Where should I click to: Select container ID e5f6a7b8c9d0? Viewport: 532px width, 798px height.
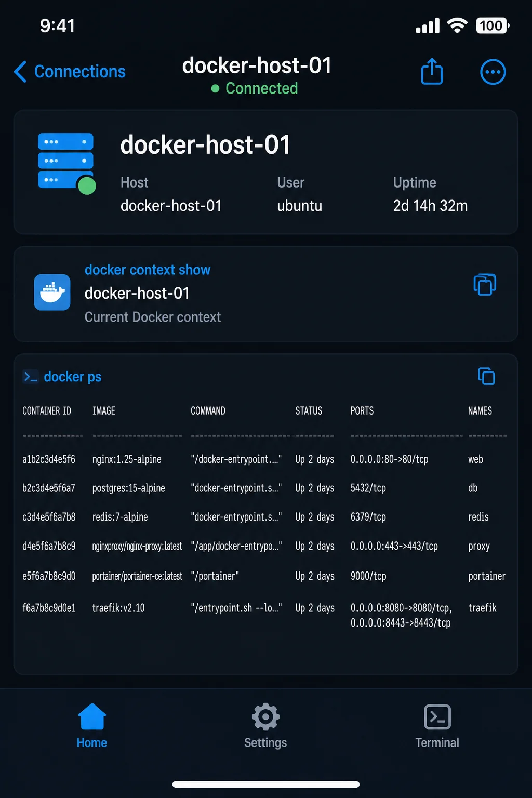49,576
